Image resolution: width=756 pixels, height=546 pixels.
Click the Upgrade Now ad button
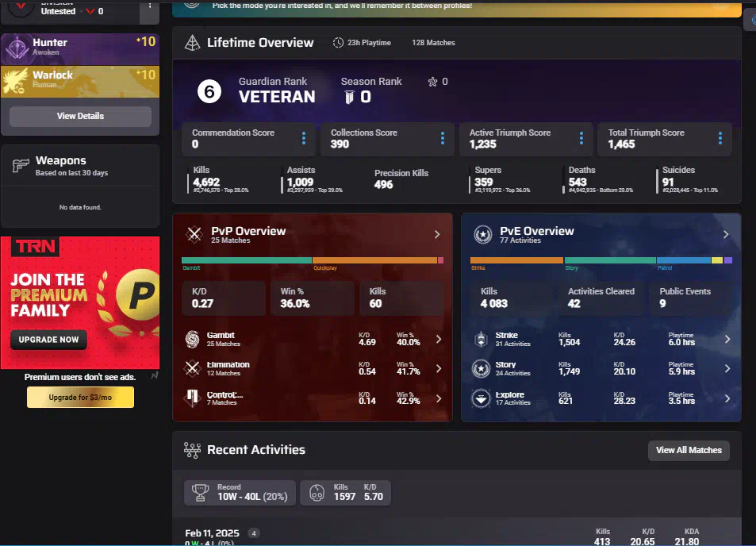pos(48,340)
